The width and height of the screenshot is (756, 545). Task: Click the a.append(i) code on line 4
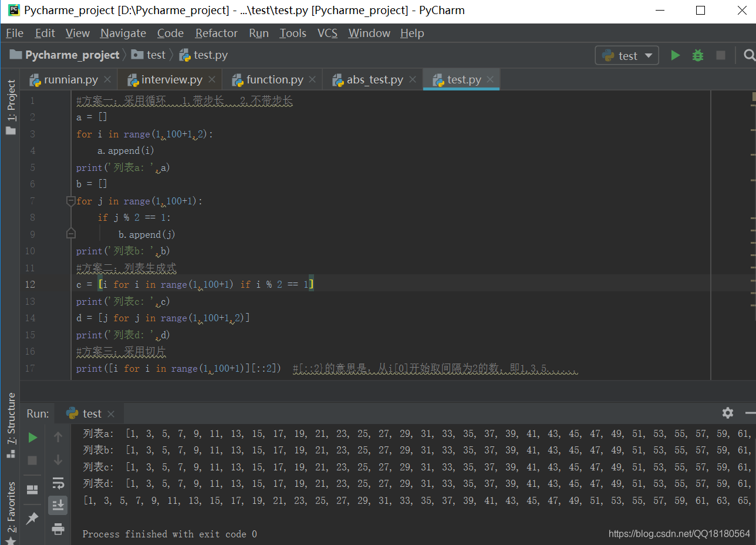[x=126, y=151]
